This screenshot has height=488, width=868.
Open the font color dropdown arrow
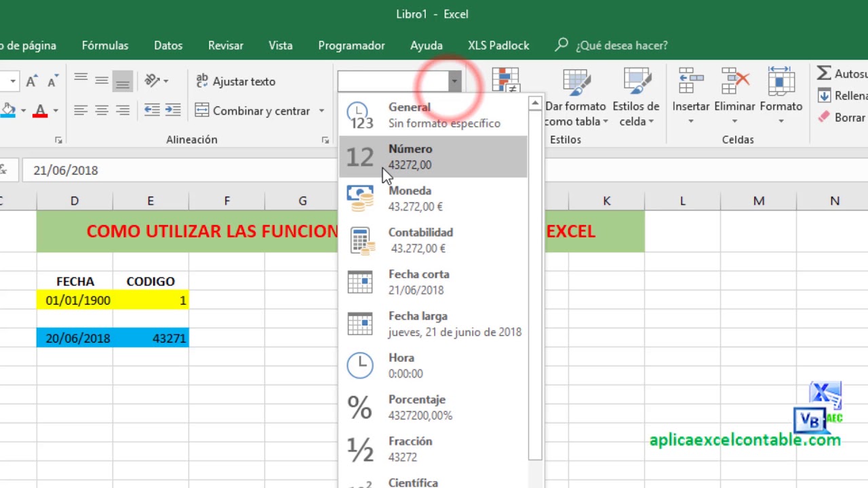[x=56, y=110]
